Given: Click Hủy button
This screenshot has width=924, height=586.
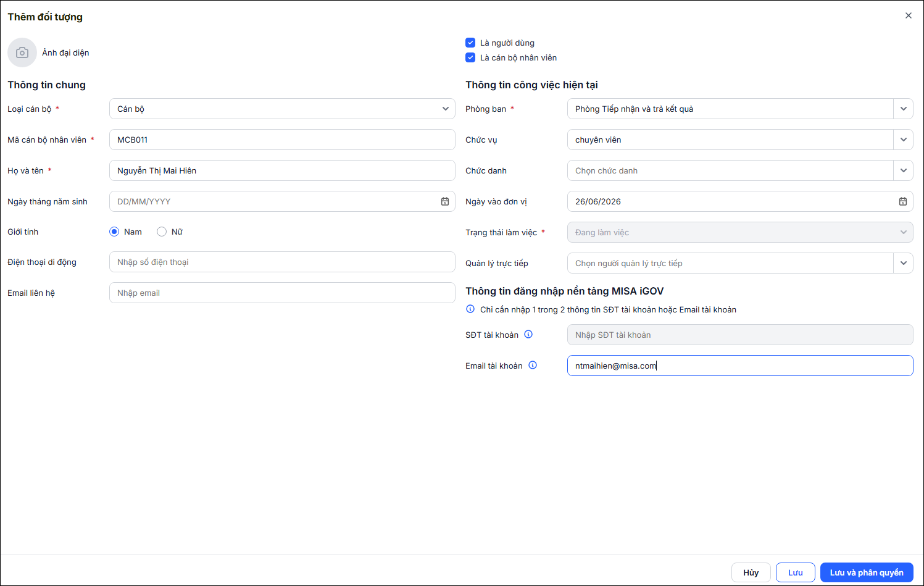Looking at the screenshot, I should [751, 572].
